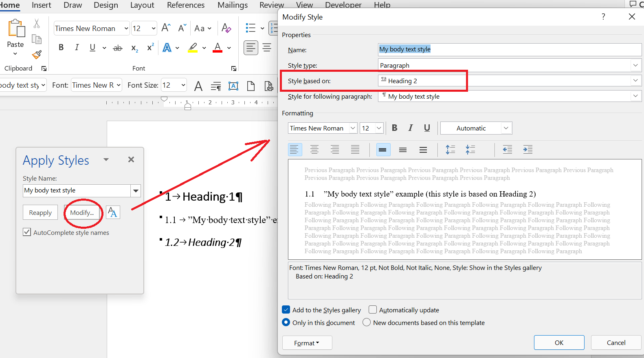644x358 pixels.
Task: Toggle Italic in the ribbon Font group
Action: pos(77,48)
